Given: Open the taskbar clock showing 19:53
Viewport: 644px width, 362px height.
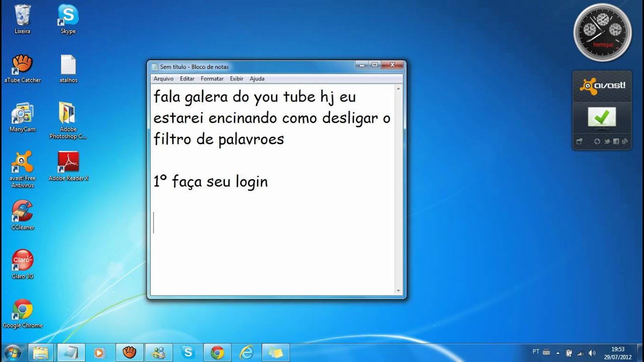Looking at the screenshot, I should coord(617,352).
